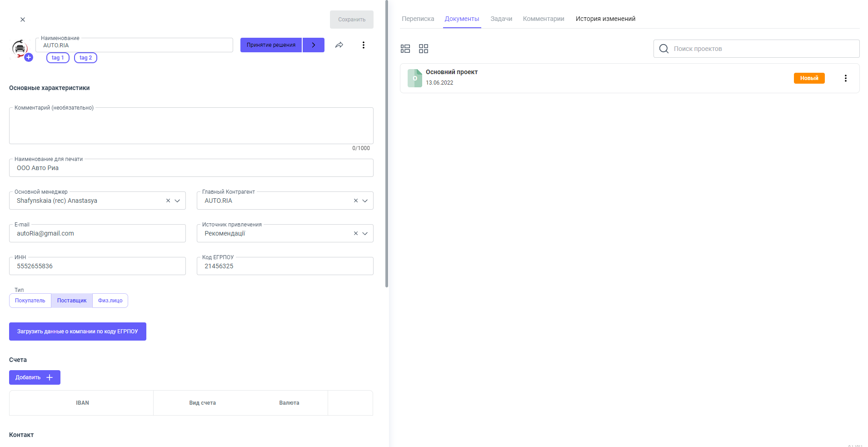Click the share arrow icon
Screen dimensions: 868x447
pos(339,45)
